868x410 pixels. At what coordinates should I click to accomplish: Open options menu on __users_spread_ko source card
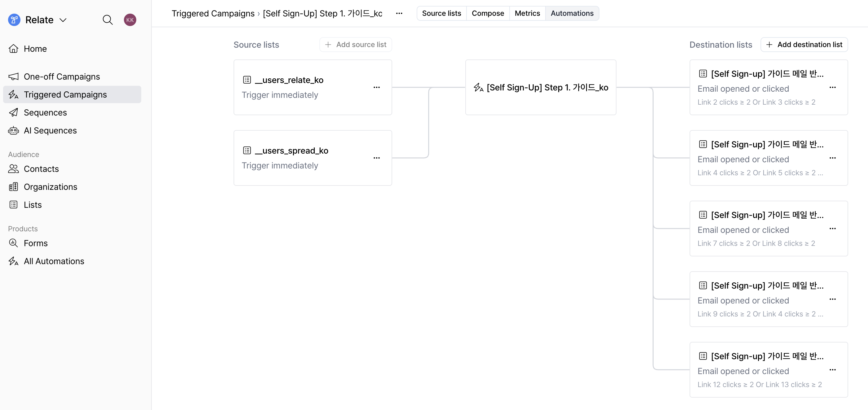[x=377, y=158]
